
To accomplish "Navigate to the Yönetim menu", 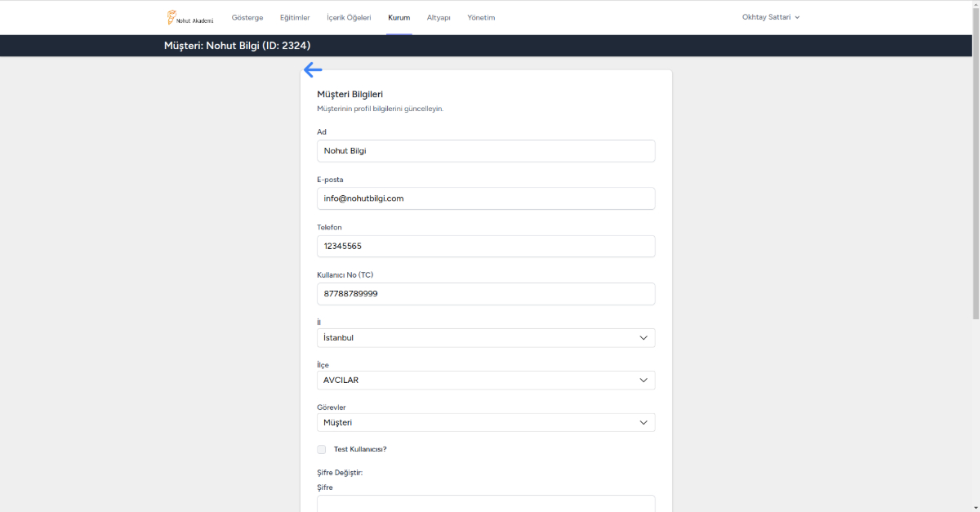I will [481, 17].
